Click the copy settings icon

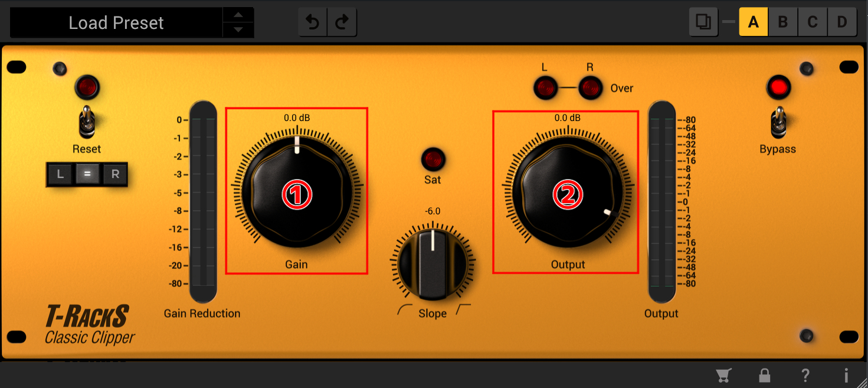703,22
